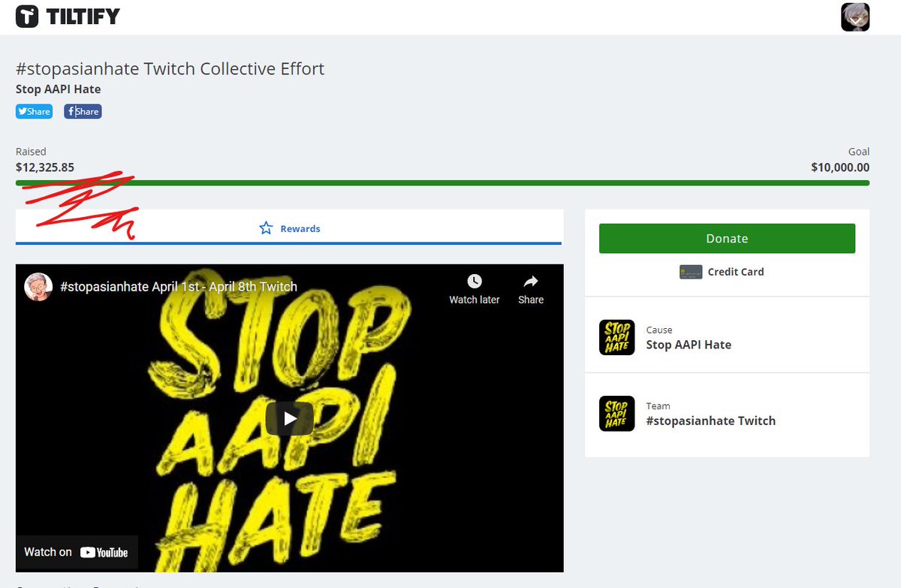
Task: Share the campaign on Facebook
Action: pyautogui.click(x=83, y=111)
